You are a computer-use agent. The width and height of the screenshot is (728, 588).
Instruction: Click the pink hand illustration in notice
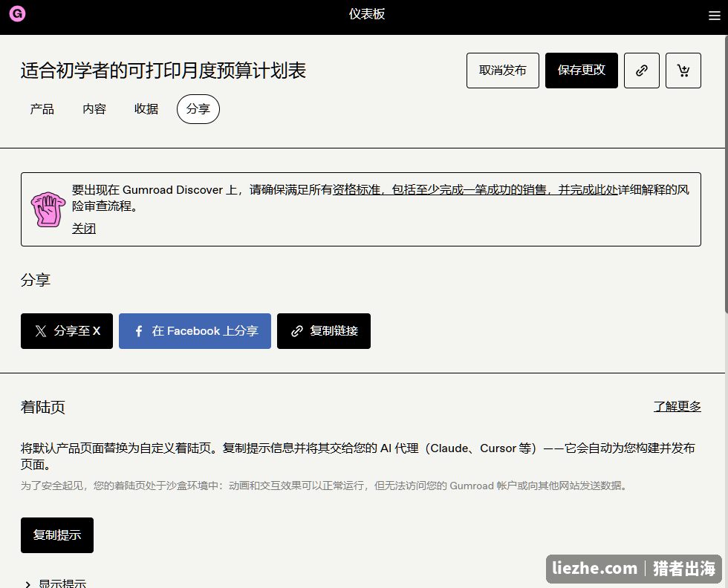(x=48, y=209)
